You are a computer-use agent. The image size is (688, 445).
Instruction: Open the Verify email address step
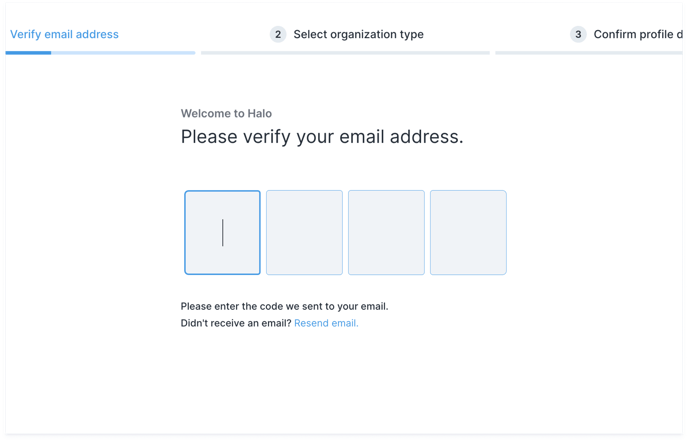click(64, 34)
